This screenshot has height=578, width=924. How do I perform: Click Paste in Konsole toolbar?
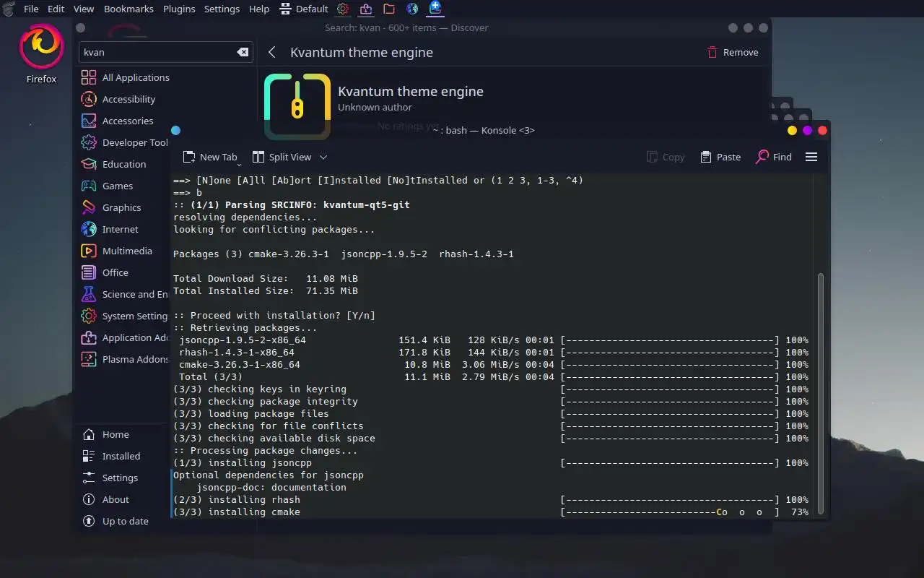[720, 157]
